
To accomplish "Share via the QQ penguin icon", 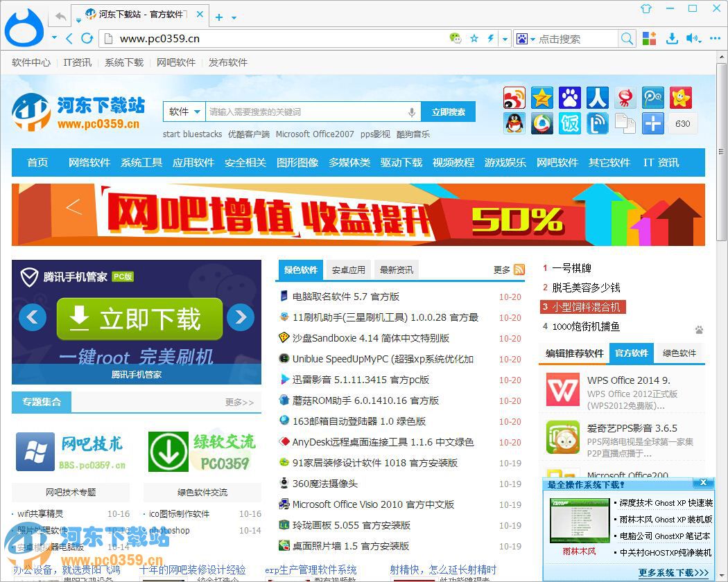I will tap(514, 124).
